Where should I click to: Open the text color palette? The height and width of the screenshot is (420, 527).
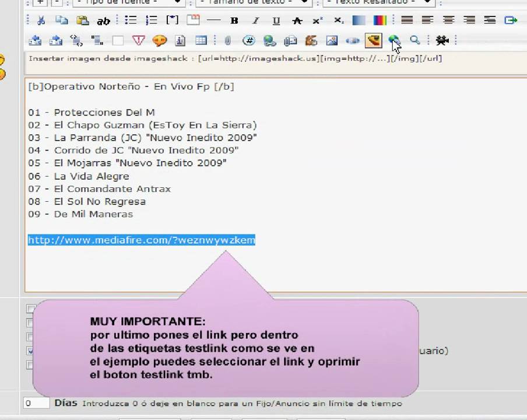click(x=380, y=20)
